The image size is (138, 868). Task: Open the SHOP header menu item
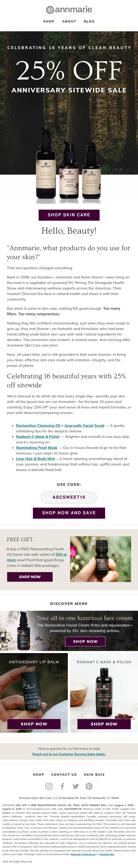49,21
